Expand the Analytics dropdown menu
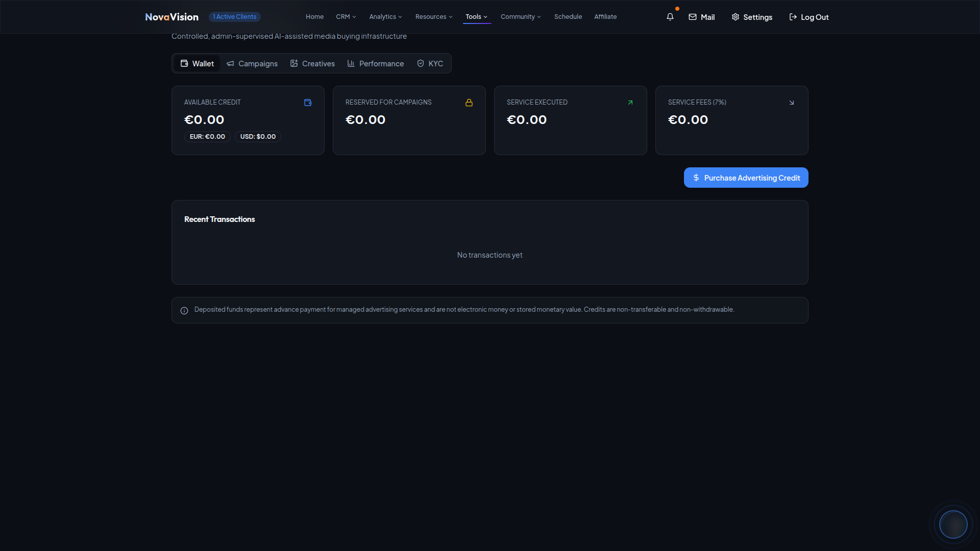This screenshot has height=551, width=980. click(x=385, y=17)
